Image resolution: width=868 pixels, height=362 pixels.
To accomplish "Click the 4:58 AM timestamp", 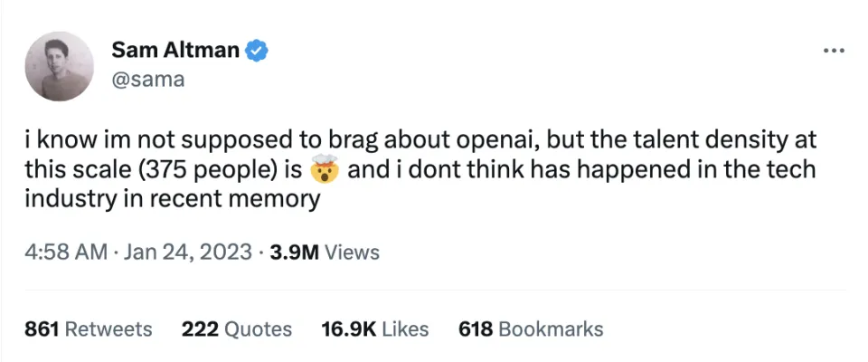I will (x=66, y=252).
